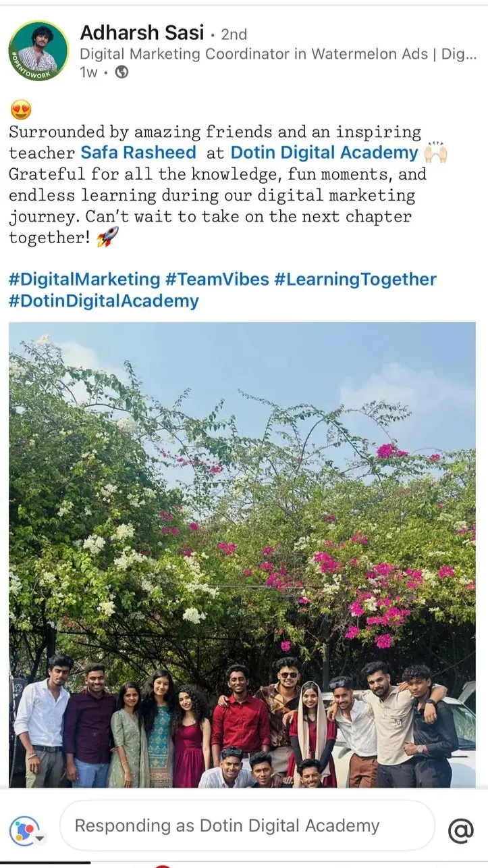Open the #DotinDigitalAcademy hashtag
The height and width of the screenshot is (868, 488).
(x=104, y=301)
